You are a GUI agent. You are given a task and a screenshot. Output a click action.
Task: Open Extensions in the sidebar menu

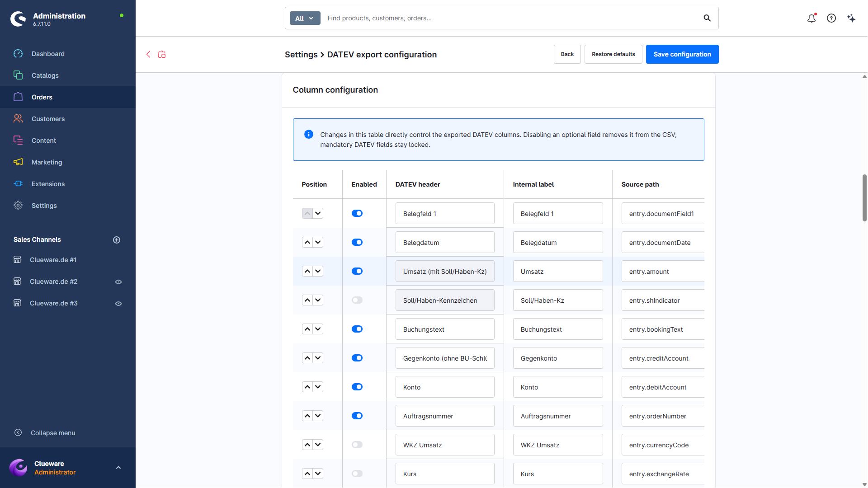click(x=68, y=184)
